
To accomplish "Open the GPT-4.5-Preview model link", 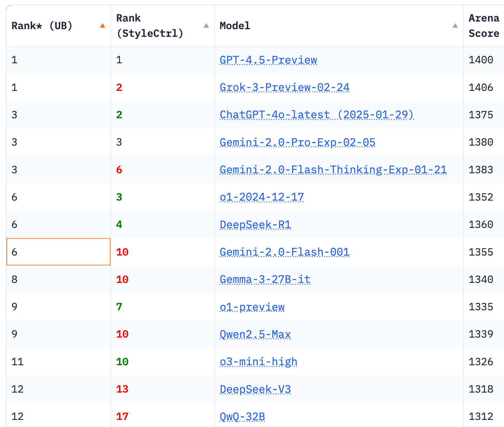I will [x=268, y=60].
